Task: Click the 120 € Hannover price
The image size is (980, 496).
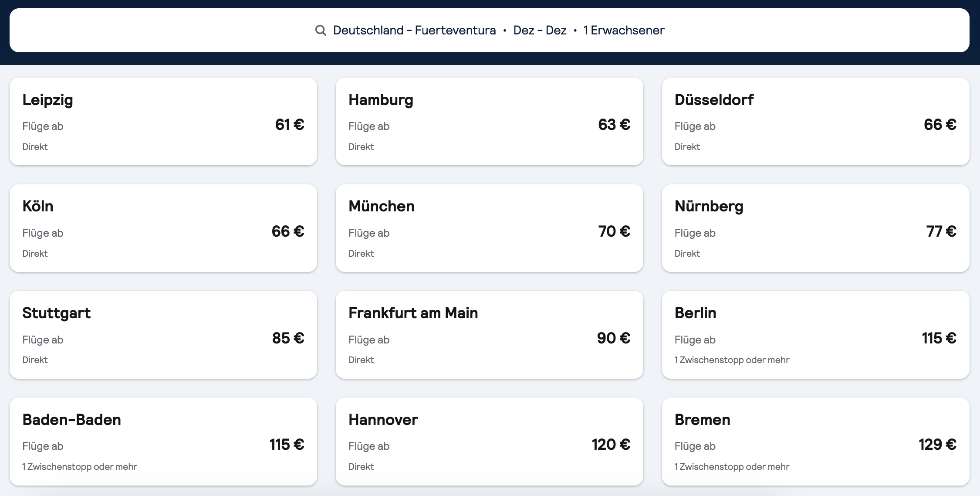Action: coord(611,445)
